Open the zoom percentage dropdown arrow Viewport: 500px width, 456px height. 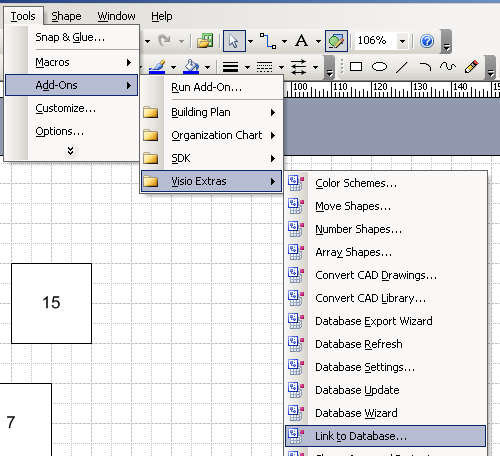tap(402, 41)
